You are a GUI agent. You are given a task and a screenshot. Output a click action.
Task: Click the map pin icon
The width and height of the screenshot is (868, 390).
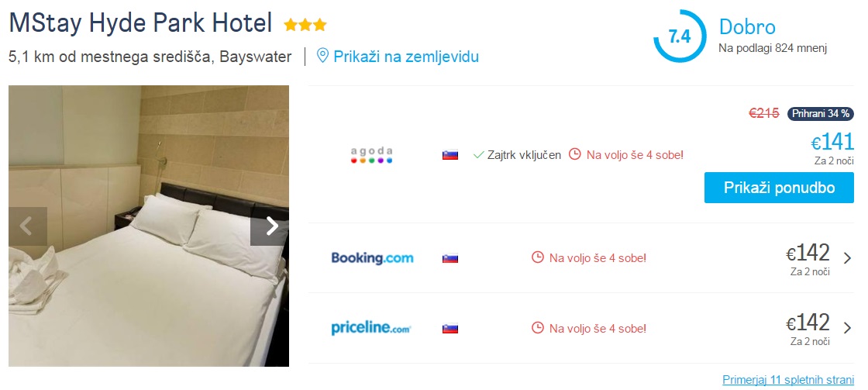point(322,57)
